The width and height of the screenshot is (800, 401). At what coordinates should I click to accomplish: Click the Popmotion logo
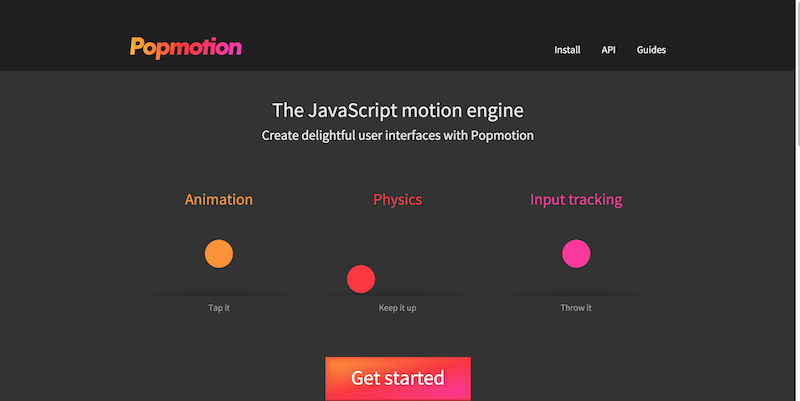coord(185,46)
